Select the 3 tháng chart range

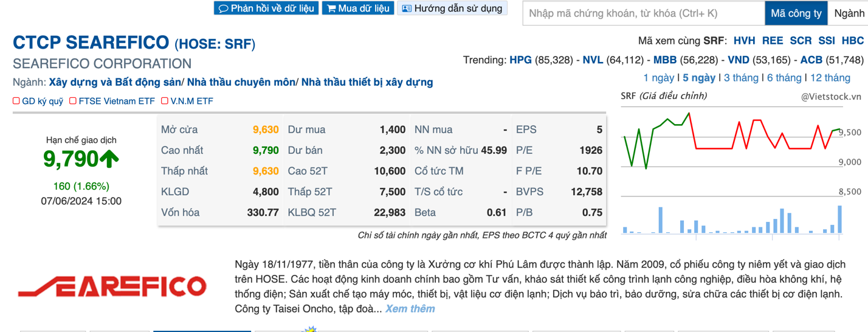tap(741, 78)
